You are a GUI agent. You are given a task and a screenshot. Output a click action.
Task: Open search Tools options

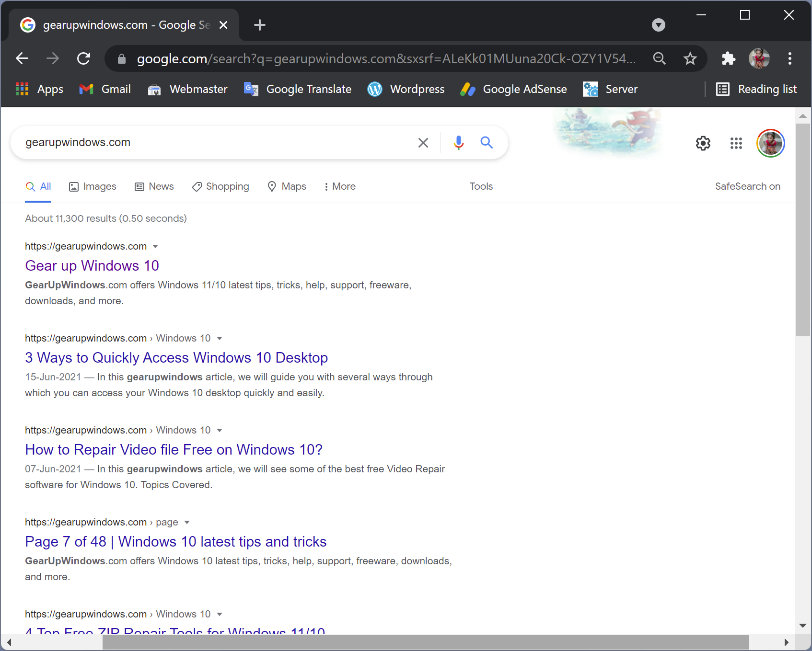tap(481, 186)
